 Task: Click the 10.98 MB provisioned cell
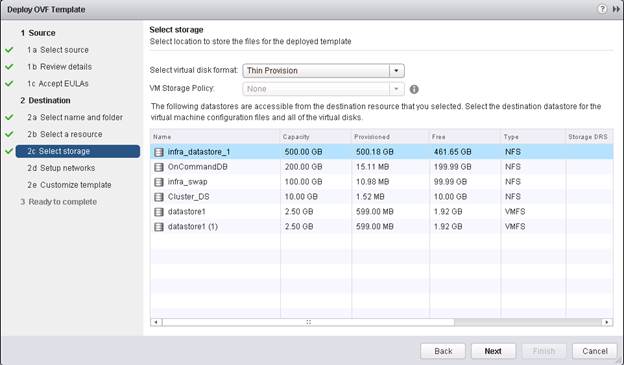tap(372, 182)
